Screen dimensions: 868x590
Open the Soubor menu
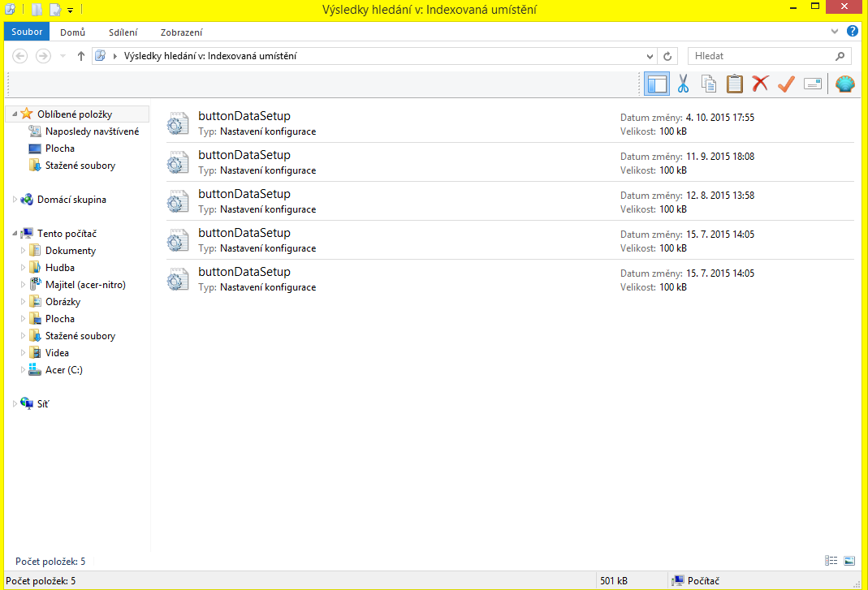(27, 32)
